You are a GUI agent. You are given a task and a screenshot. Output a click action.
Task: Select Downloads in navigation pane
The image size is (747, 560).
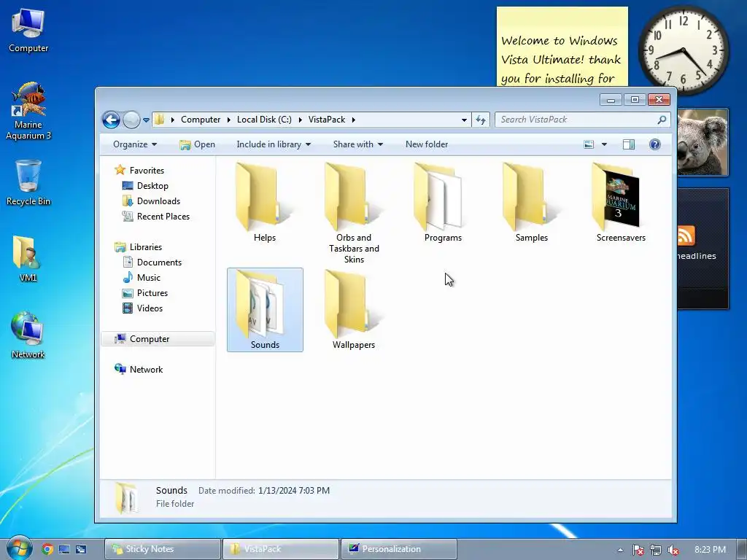click(152, 201)
